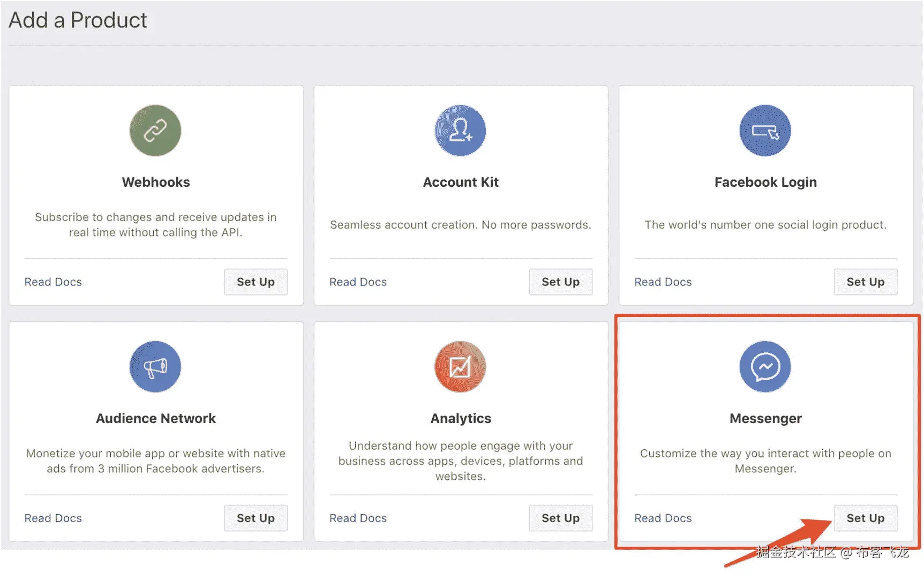924x574 pixels.
Task: Click the Messenger card title
Action: [x=765, y=419]
